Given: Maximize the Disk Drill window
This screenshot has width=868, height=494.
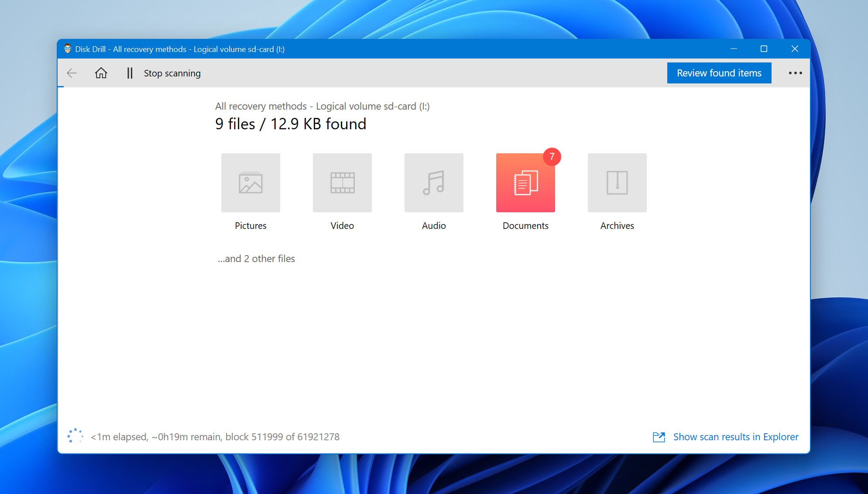Looking at the screenshot, I should coord(764,49).
